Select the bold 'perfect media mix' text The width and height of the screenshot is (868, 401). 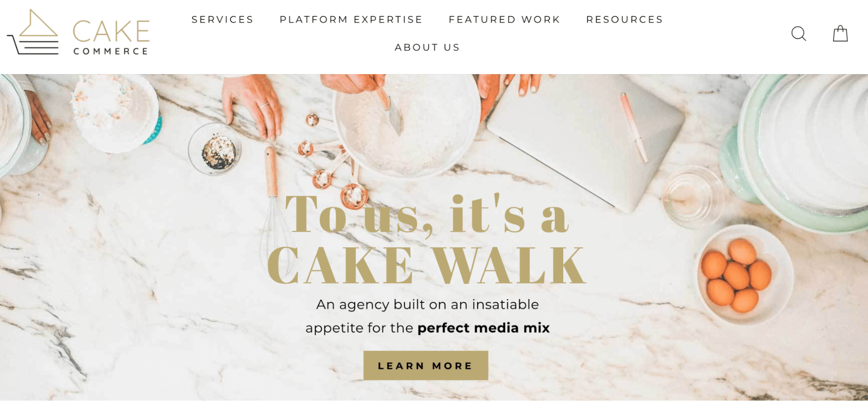click(483, 328)
